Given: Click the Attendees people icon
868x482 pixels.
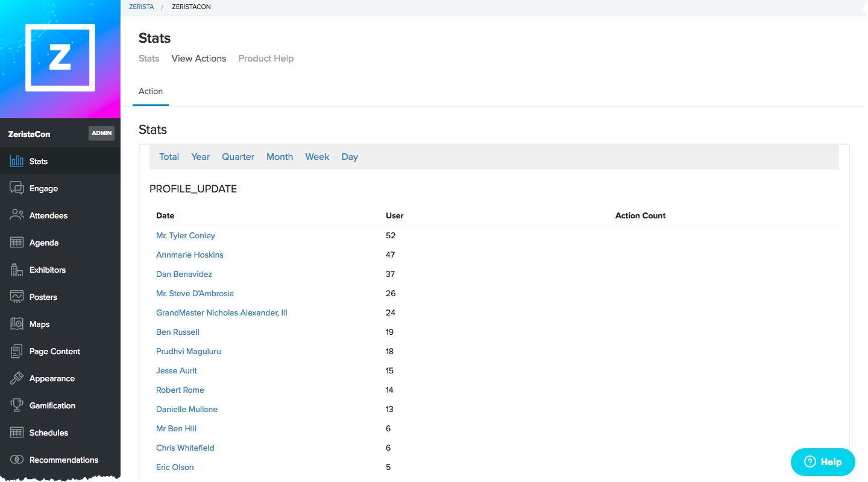Looking at the screenshot, I should (x=17, y=215).
